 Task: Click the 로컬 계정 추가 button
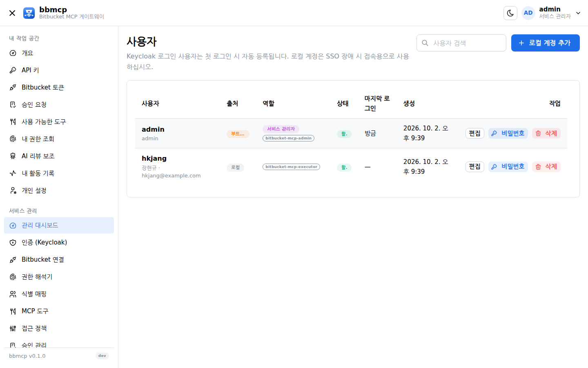coord(546,43)
